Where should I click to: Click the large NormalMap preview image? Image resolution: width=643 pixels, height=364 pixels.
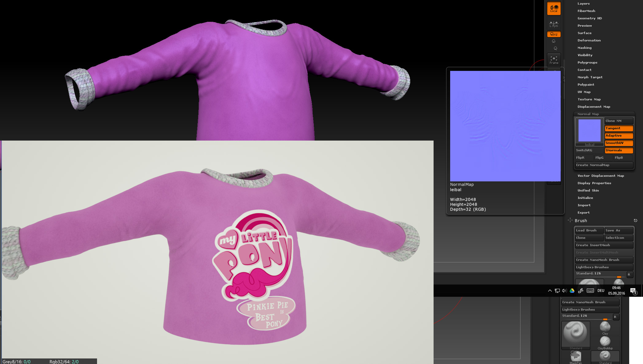tap(505, 126)
